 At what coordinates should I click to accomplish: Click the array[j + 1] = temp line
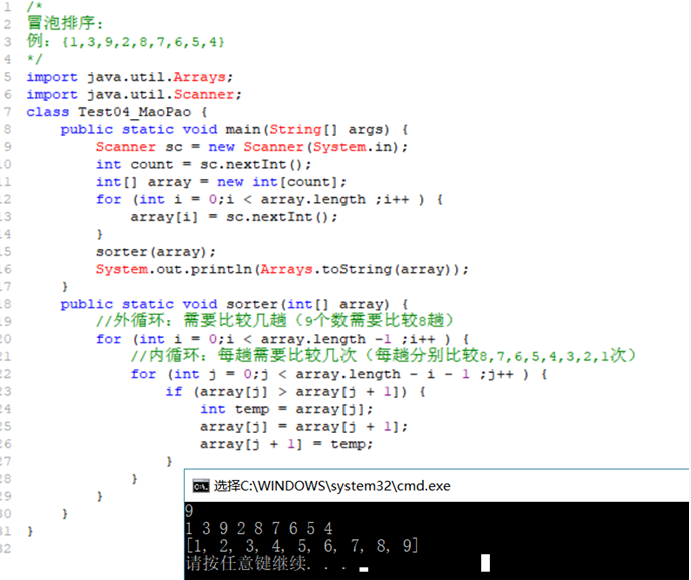(286, 444)
